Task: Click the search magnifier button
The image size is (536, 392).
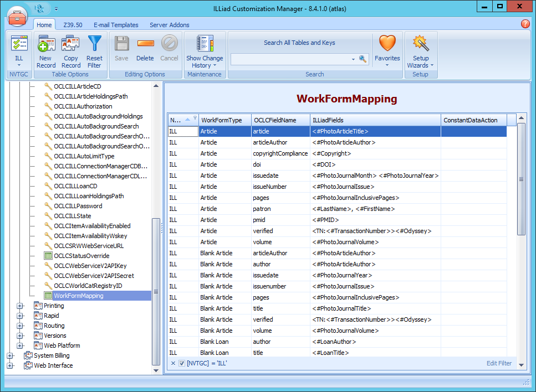Action: point(363,58)
